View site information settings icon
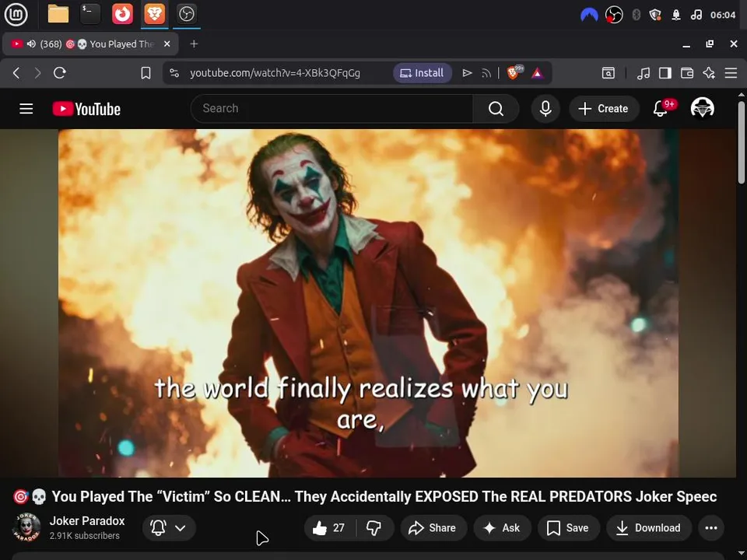Viewport: 747px width, 560px height. click(x=174, y=73)
